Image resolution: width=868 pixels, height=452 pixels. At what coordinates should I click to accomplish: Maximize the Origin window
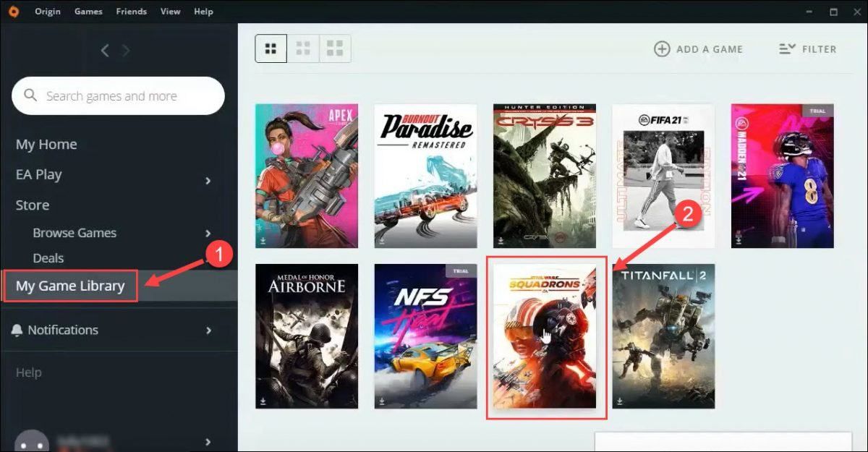[x=833, y=12]
